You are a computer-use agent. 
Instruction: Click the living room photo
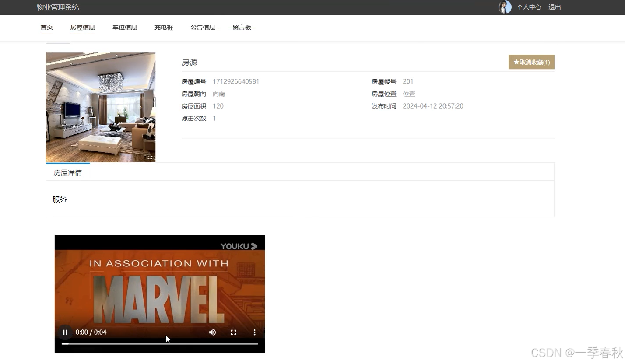click(x=101, y=107)
